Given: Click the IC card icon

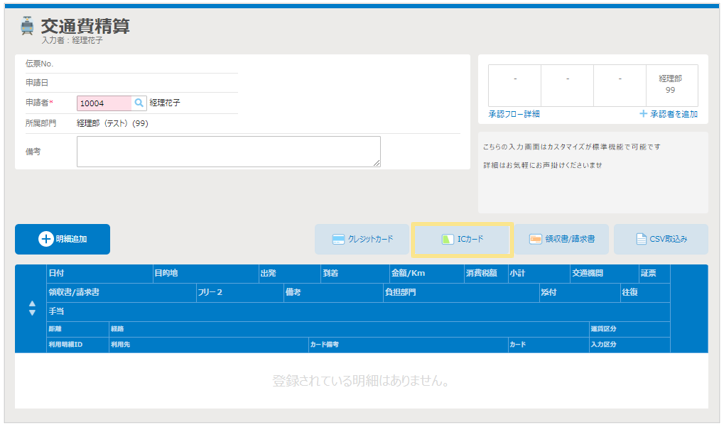Looking at the screenshot, I should pos(447,240).
